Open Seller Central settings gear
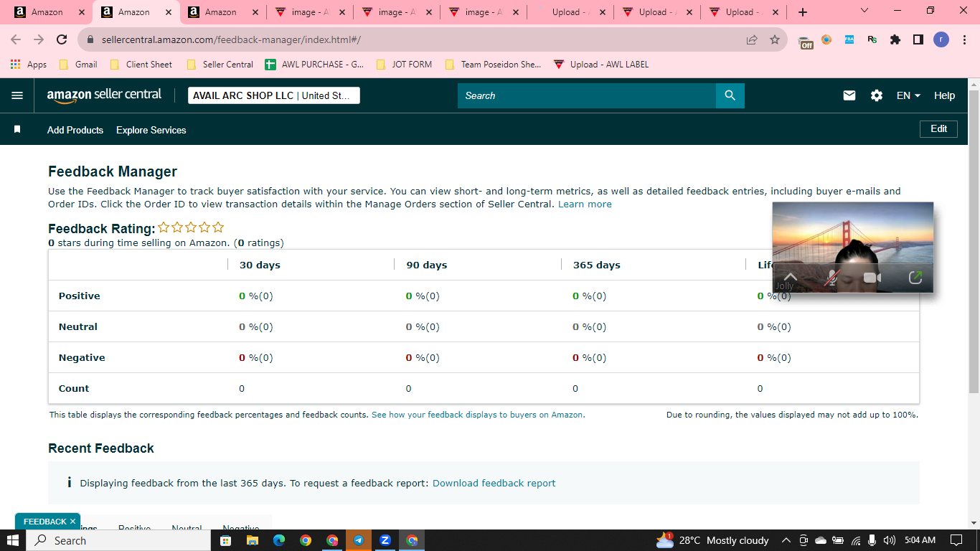This screenshot has height=551, width=980. pos(877,95)
